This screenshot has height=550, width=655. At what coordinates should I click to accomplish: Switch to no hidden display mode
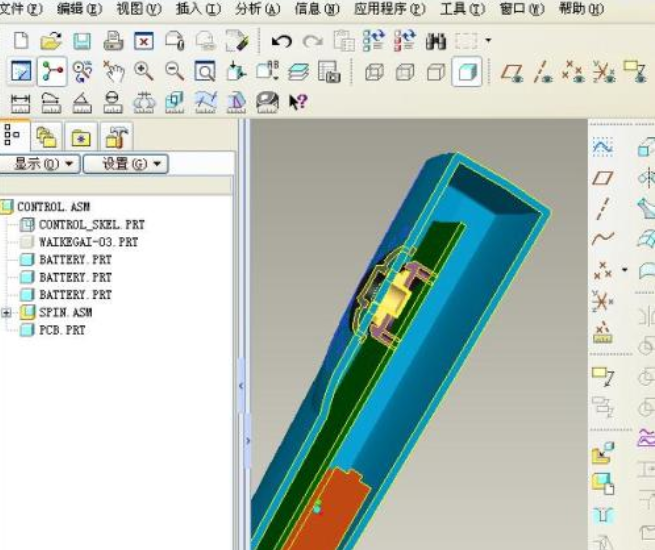(436, 72)
